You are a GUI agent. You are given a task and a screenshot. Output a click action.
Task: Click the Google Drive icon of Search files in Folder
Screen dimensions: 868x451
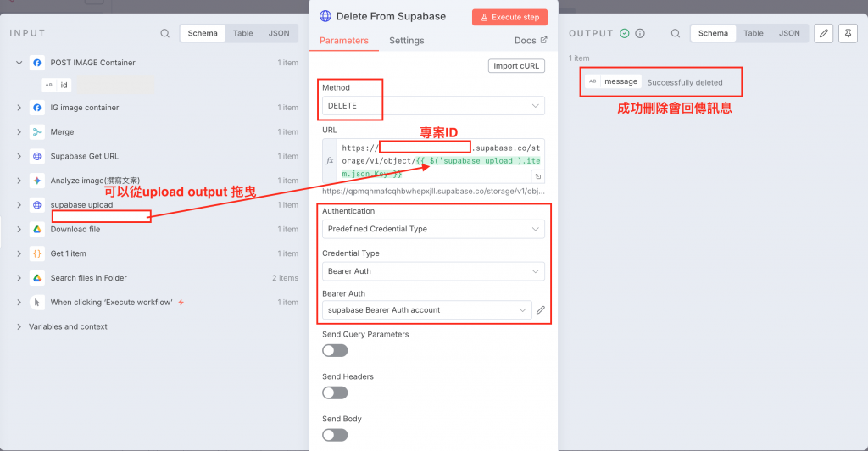[x=37, y=278]
